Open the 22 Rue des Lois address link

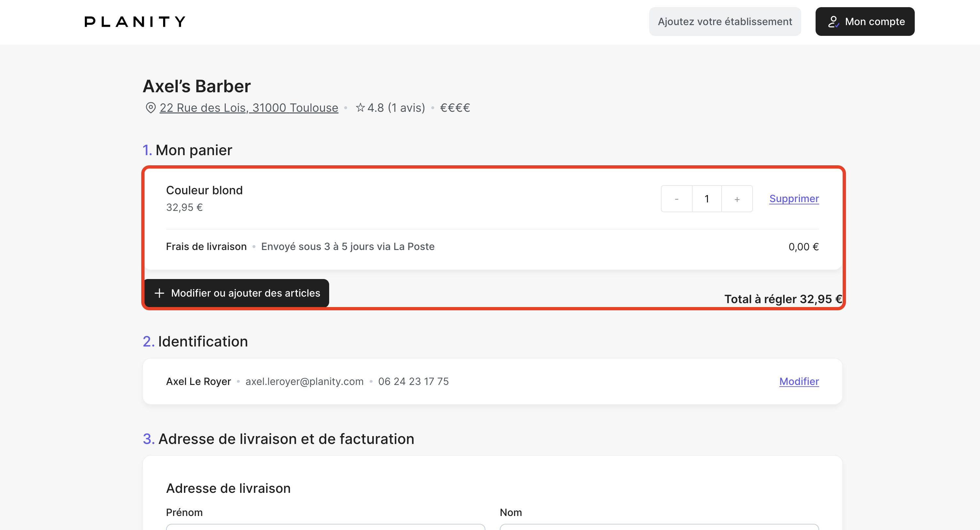(249, 108)
